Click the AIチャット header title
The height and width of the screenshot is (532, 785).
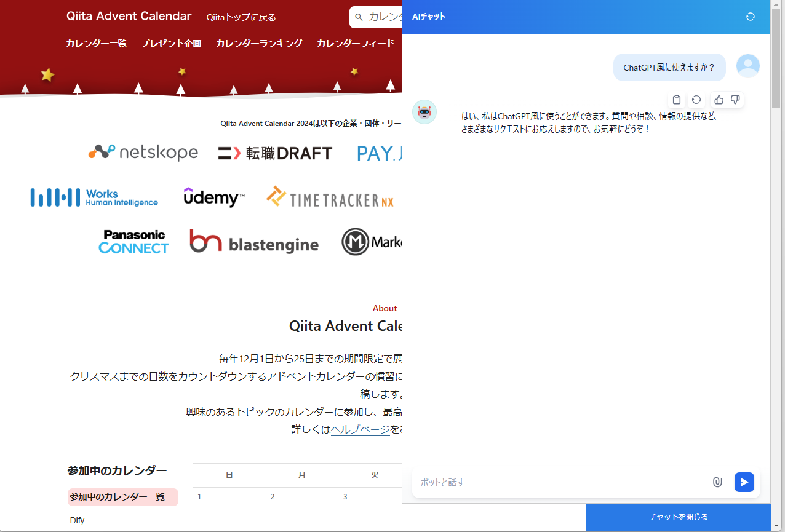429,17
